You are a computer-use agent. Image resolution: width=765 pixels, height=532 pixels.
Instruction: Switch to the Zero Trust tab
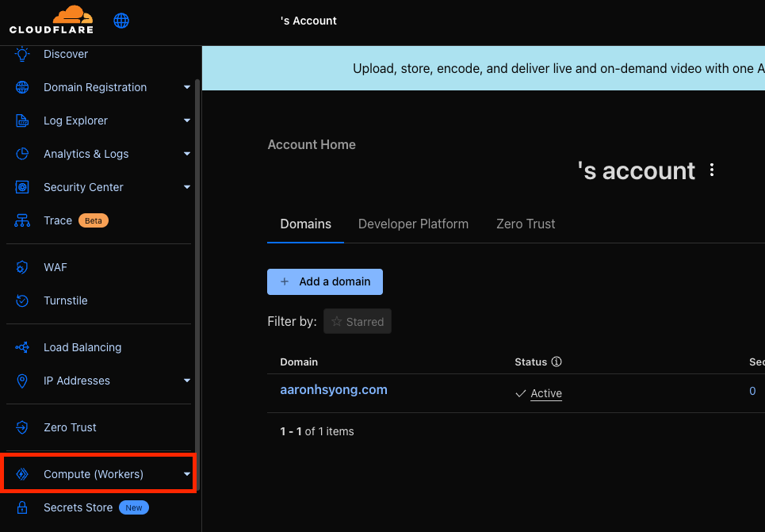pyautogui.click(x=526, y=224)
